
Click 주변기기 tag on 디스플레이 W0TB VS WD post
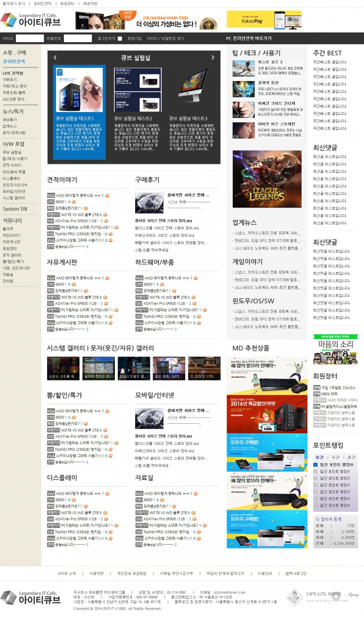click(53, 512)
